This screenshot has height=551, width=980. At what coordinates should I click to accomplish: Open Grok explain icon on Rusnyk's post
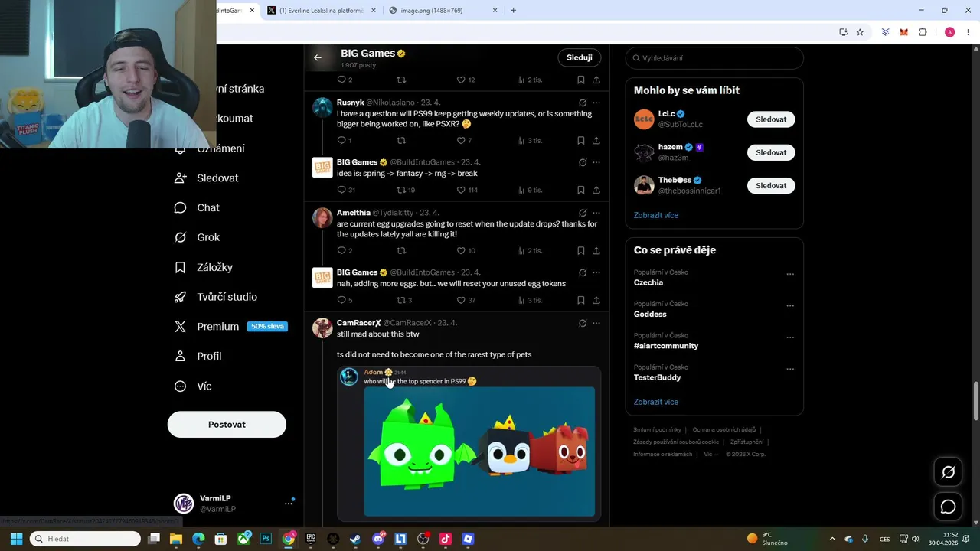pyautogui.click(x=583, y=103)
